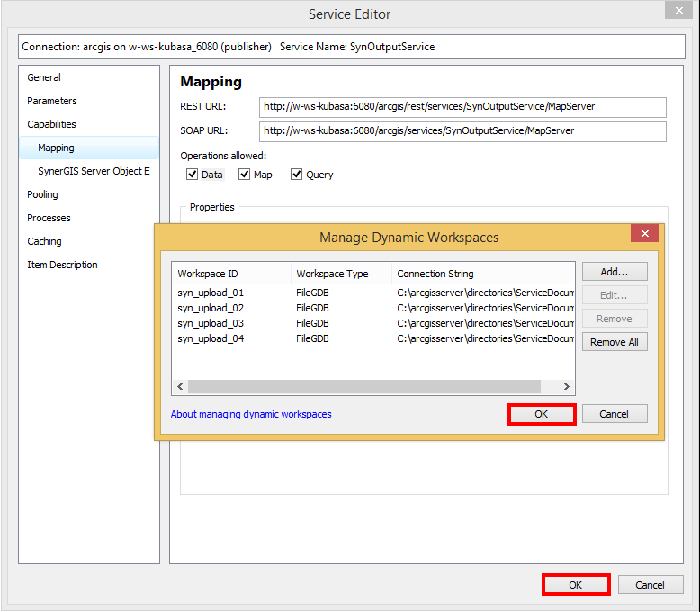Screen dimensions: 700x612
Task: Click OK in the Service Editor
Action: pyautogui.click(x=576, y=585)
